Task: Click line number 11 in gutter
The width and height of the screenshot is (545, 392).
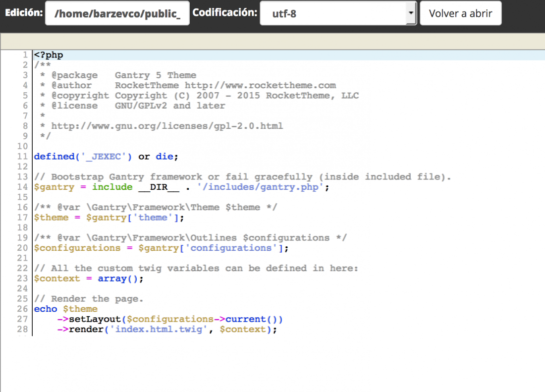Action: point(23,157)
